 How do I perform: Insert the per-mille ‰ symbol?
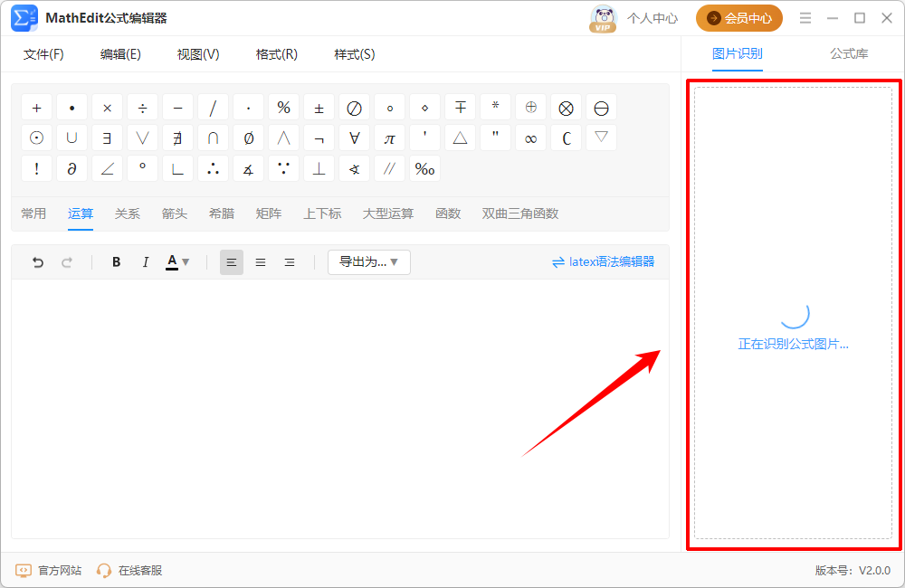click(424, 168)
